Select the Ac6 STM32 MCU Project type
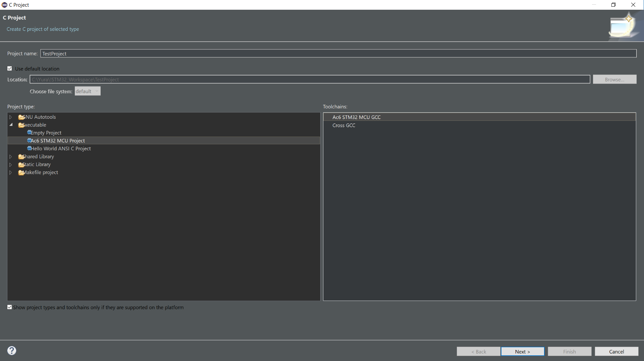 pos(58,141)
